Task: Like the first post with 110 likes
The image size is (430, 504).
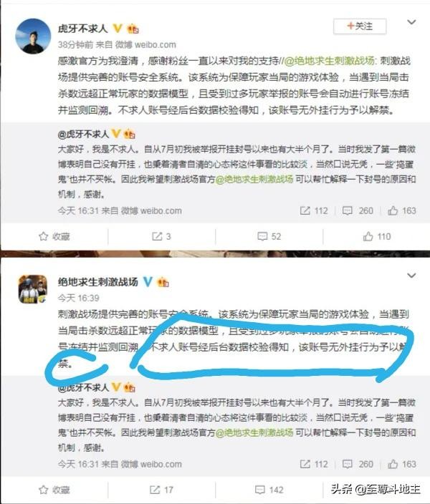Action: 376,236
